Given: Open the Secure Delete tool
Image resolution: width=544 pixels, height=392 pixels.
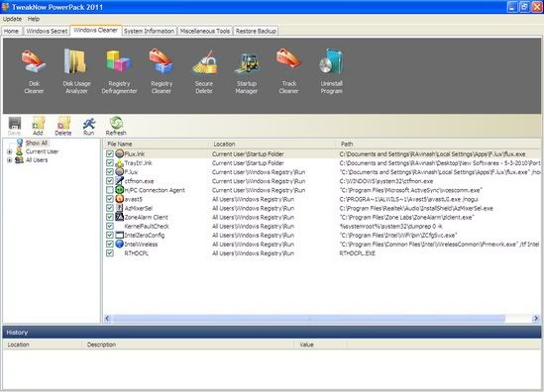Looking at the screenshot, I should point(204,71).
